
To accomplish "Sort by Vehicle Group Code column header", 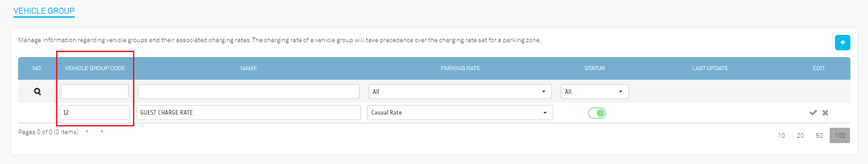I will click(x=95, y=68).
